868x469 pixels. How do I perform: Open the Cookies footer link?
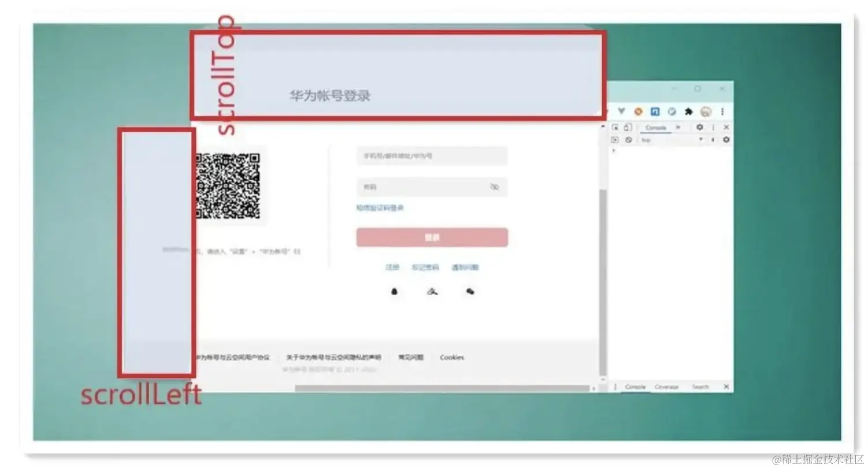coord(452,358)
